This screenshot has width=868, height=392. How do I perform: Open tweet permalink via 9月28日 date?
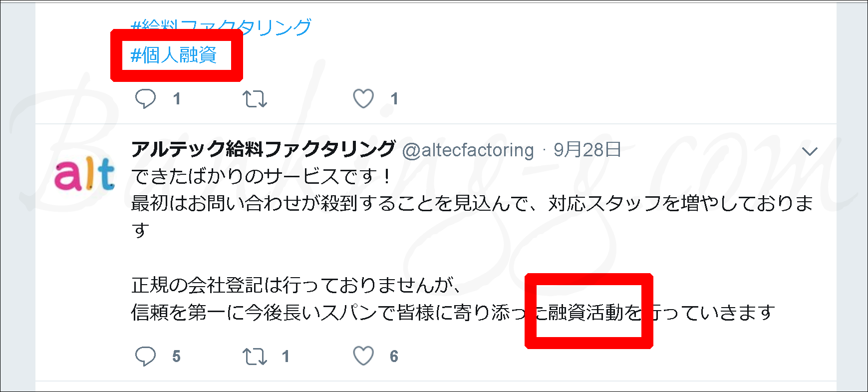pos(587,149)
